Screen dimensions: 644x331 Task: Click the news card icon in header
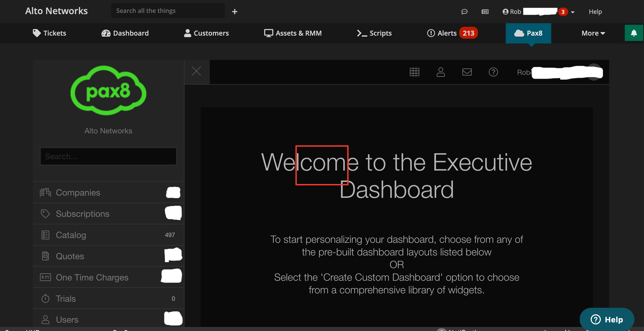point(485,12)
